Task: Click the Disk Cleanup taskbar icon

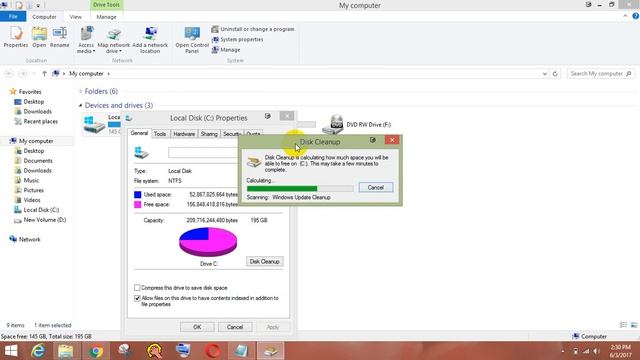Action: (x=271, y=351)
